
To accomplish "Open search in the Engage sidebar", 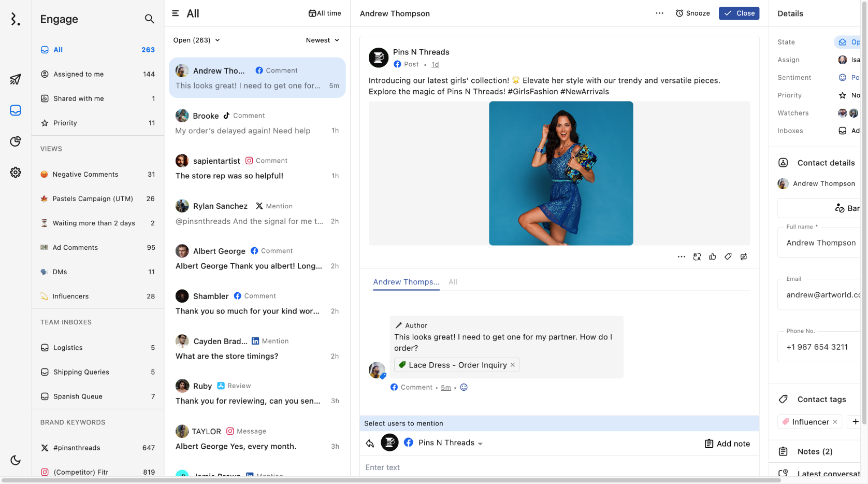I will pyautogui.click(x=149, y=19).
